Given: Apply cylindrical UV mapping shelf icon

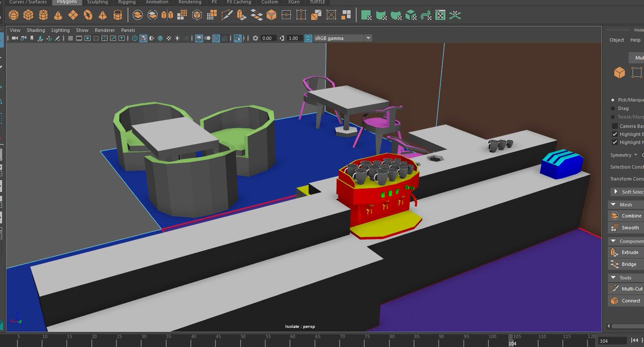Looking at the screenshot, I should click(x=382, y=15).
